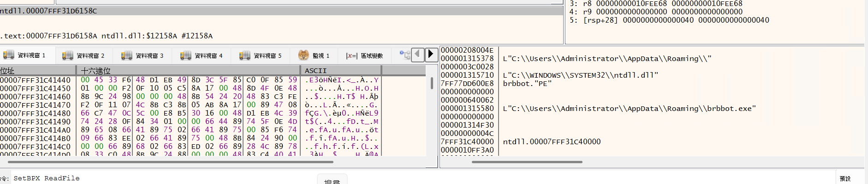Select dump address row 00007FFF31C41490
Viewport: 868px width, 184px height.
[36, 122]
